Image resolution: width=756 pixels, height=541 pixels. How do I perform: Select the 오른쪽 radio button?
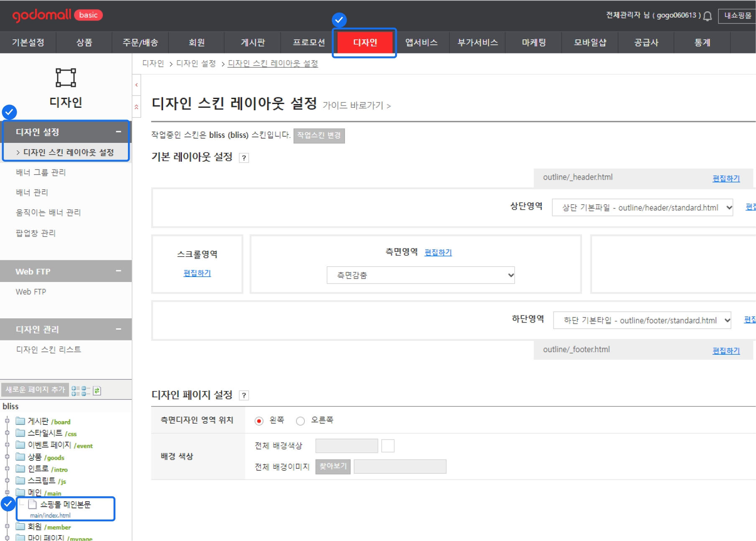coord(300,421)
